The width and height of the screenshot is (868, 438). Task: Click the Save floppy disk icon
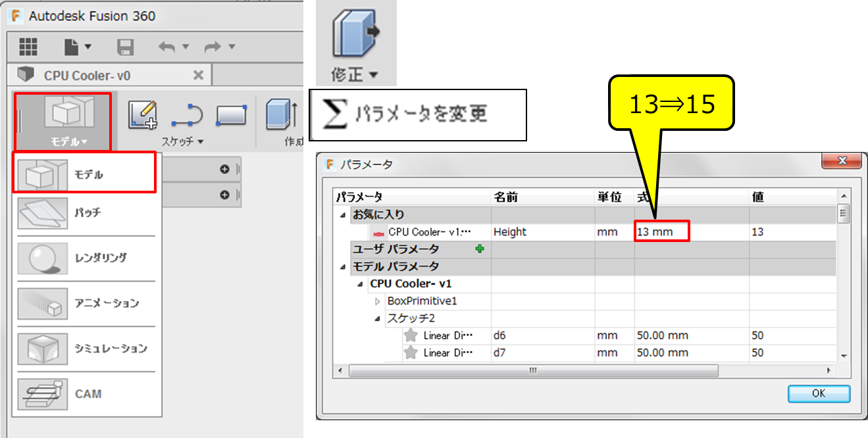click(x=125, y=47)
